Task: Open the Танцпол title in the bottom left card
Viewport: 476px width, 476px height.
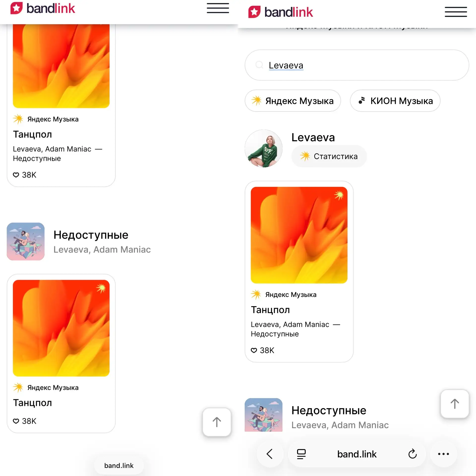Action: coord(32,403)
